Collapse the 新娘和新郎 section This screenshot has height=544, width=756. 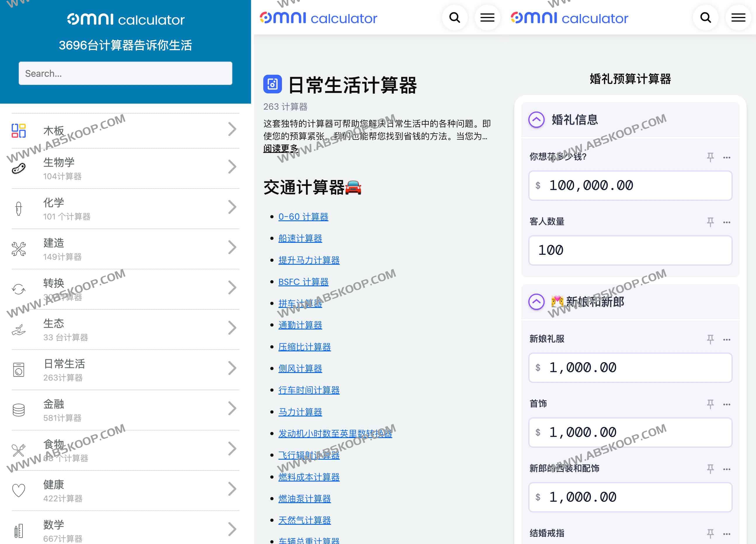[x=537, y=302]
